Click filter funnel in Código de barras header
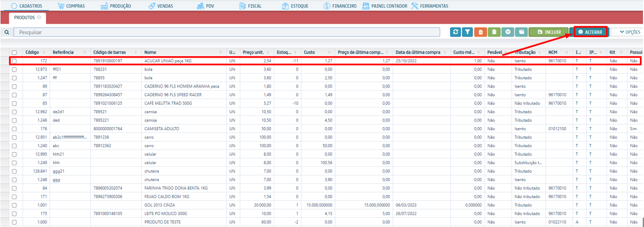Screen dimensions: 644x227 (137, 53)
